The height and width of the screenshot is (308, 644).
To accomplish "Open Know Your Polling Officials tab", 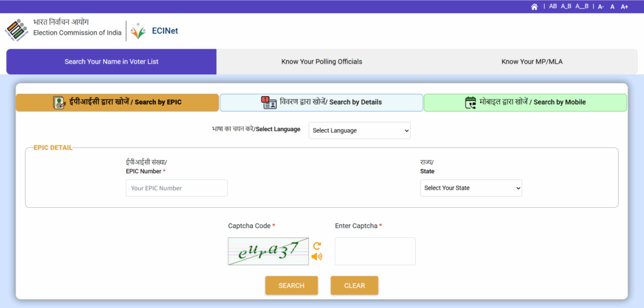I will pos(321,62).
